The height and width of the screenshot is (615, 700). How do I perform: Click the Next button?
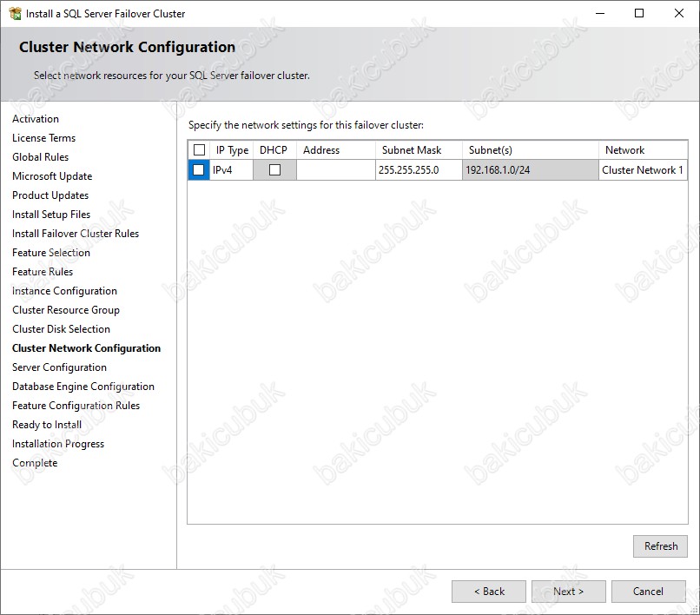pos(568,592)
